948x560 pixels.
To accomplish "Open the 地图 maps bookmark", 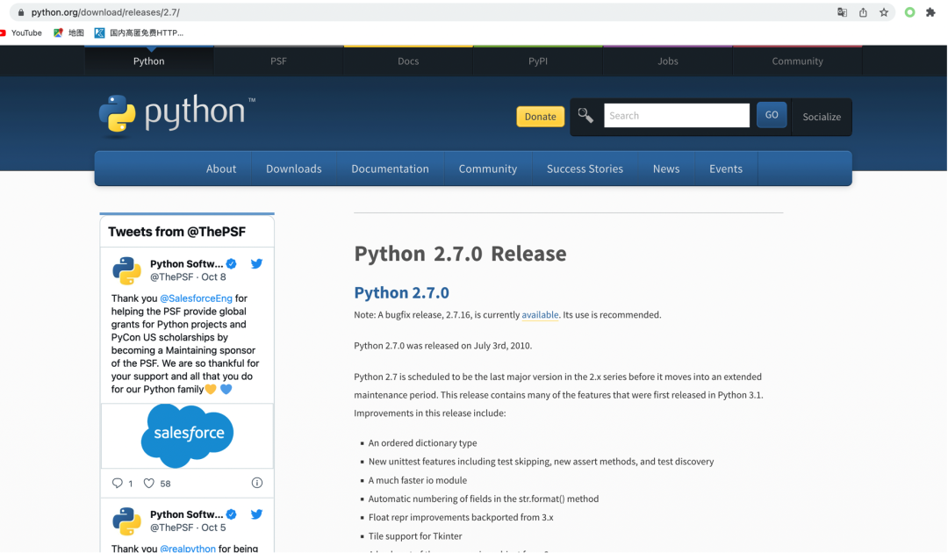I will point(68,32).
